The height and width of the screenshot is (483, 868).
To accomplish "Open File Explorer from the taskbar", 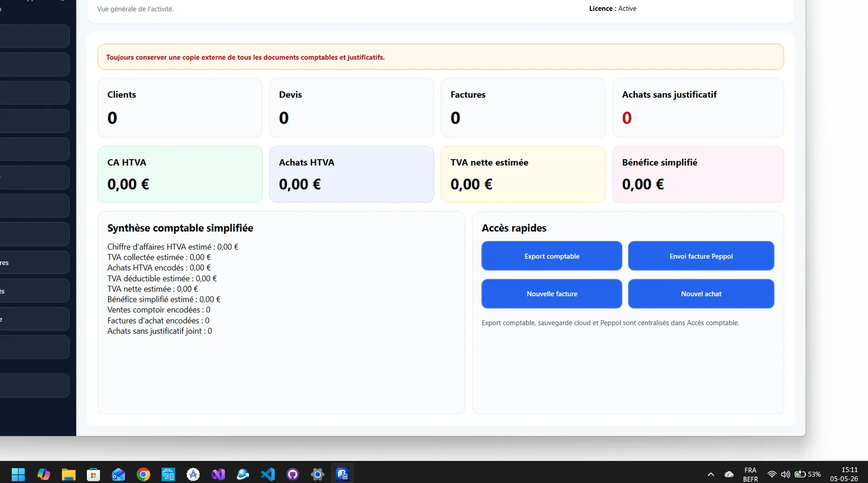I will (x=68, y=474).
